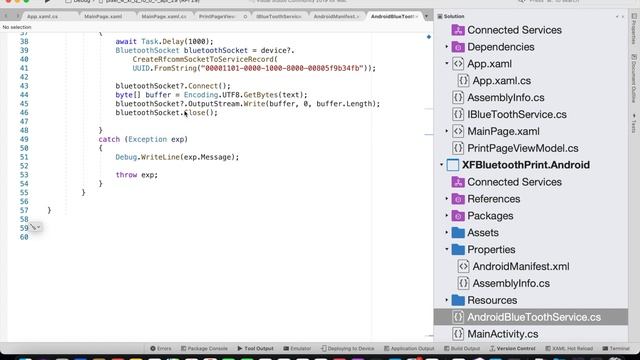Place the cursor on bluetoothSocket.Close() line
The height and width of the screenshot is (360, 640).
click(x=167, y=113)
